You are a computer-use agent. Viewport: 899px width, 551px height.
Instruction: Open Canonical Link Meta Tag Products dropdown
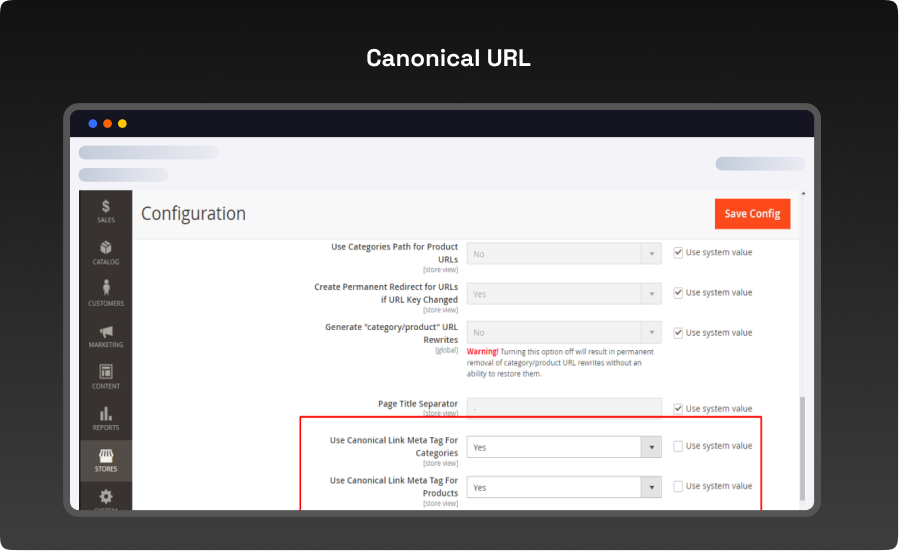563,487
